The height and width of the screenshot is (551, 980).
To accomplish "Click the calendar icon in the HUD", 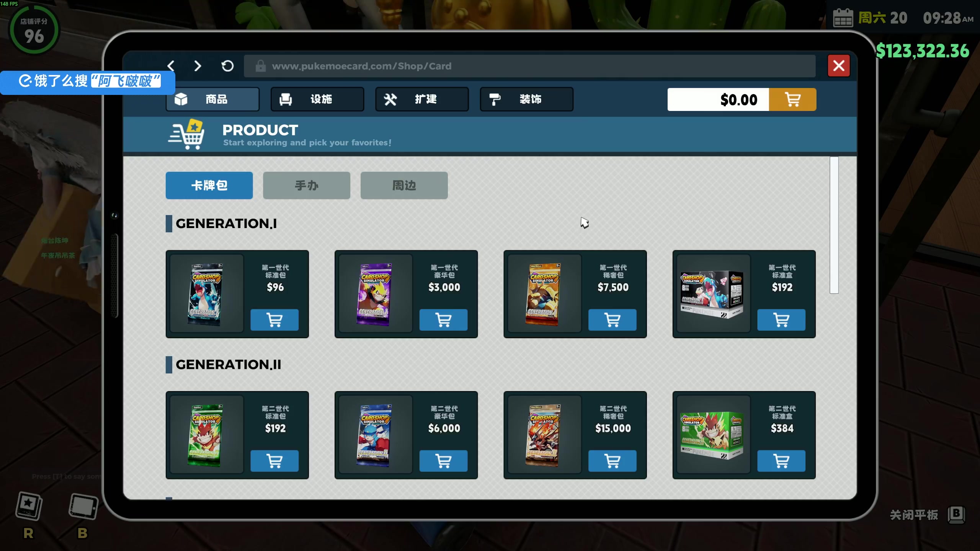I will click(843, 18).
